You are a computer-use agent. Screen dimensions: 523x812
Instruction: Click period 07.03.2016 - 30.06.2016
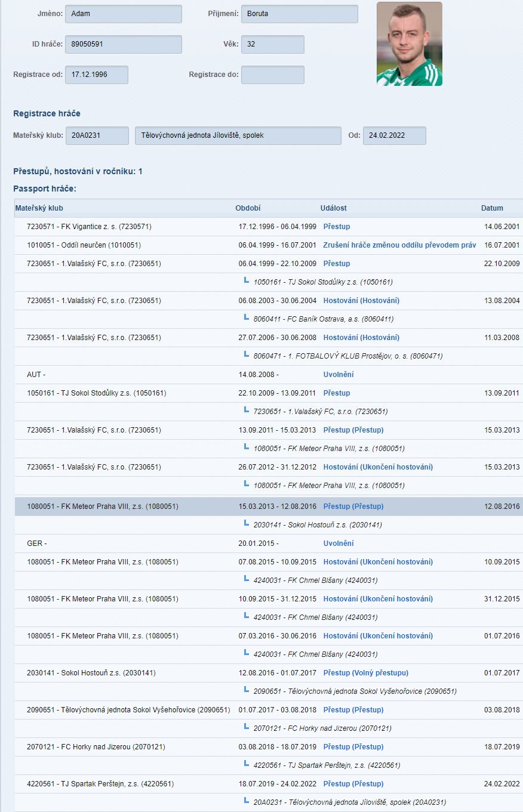click(278, 636)
